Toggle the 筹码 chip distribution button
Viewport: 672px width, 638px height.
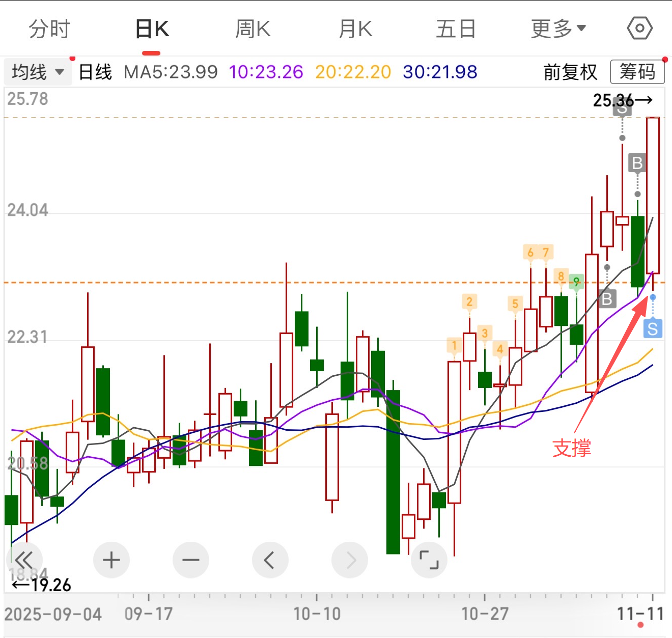pyautogui.click(x=637, y=72)
